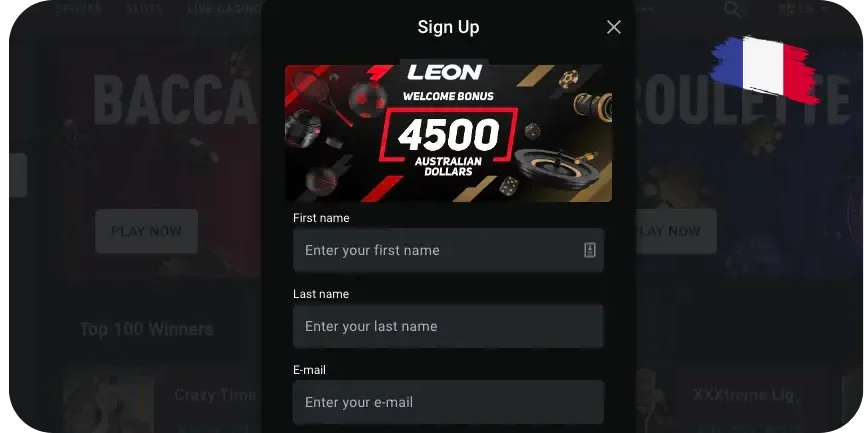This screenshot has height=433, width=866.
Task: Go to the LIVE CASINO tab
Action: click(x=224, y=9)
